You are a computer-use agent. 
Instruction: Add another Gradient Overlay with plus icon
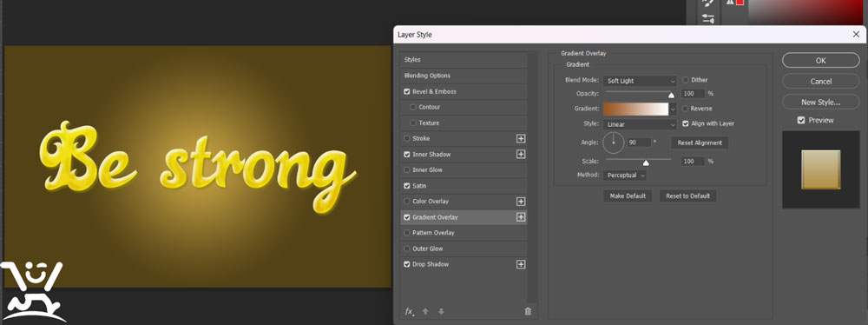[x=520, y=217]
